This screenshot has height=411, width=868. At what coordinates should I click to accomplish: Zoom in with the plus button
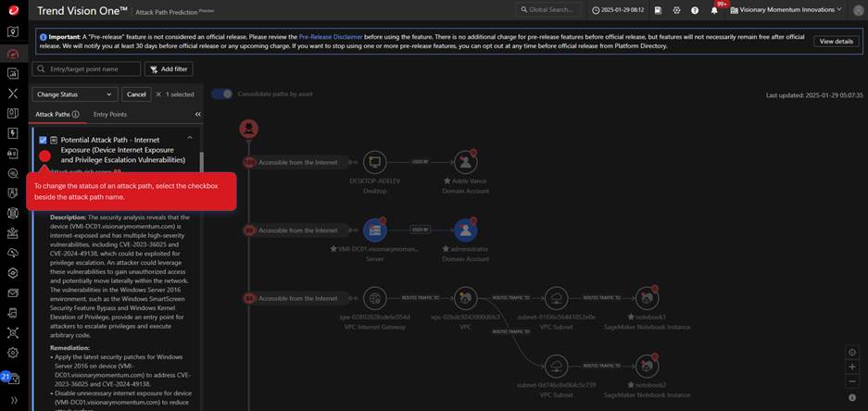pyautogui.click(x=852, y=367)
